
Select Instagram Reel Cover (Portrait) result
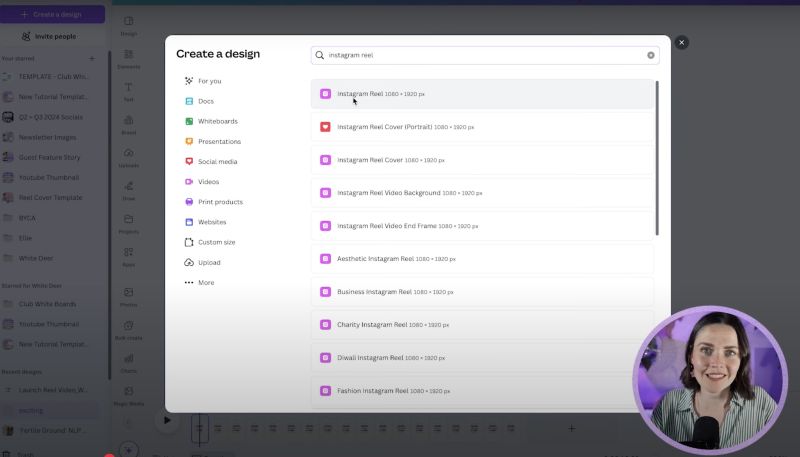tap(482, 127)
